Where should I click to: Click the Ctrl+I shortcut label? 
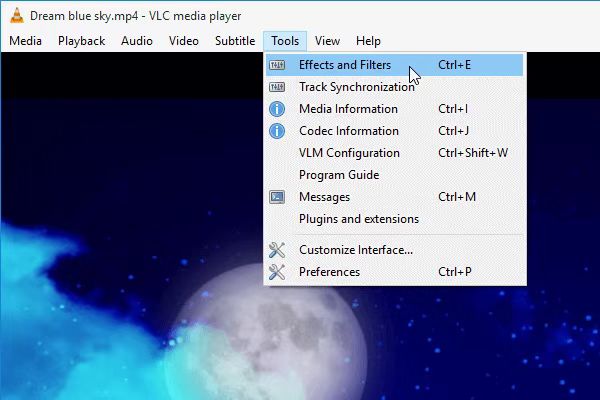[x=453, y=109]
